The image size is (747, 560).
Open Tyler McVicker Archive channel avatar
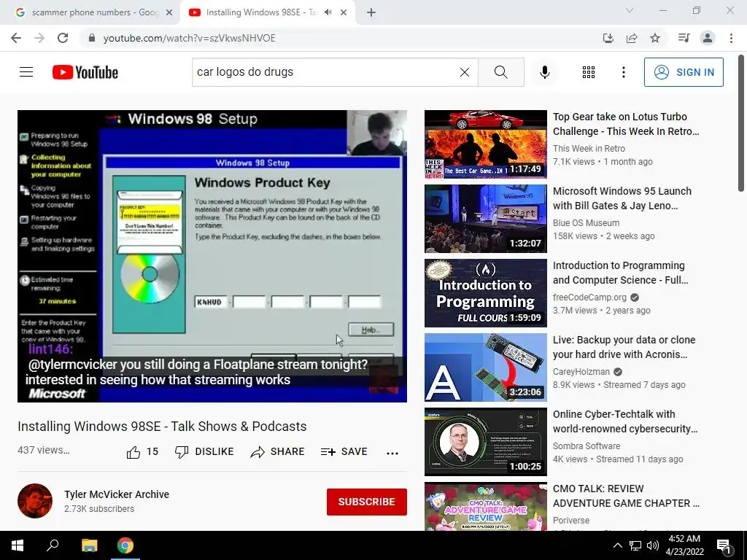tap(35, 501)
